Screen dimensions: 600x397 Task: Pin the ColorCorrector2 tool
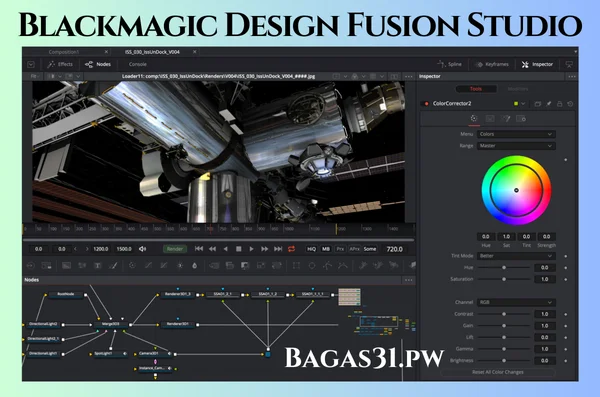tap(548, 104)
